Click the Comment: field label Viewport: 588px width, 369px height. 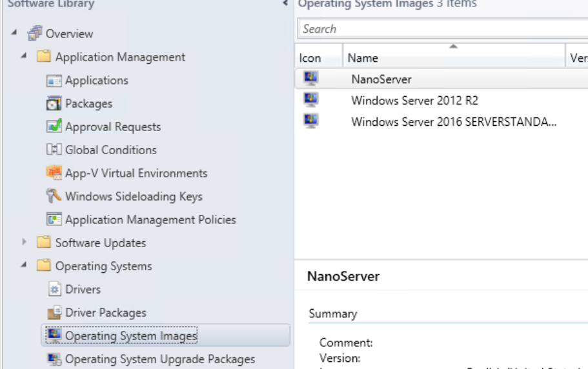(346, 343)
